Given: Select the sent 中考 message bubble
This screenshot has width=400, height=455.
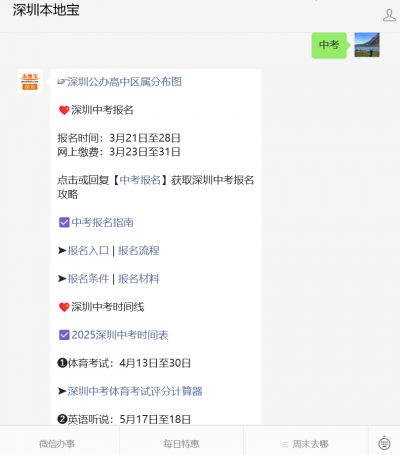Looking at the screenshot, I should pos(329,45).
